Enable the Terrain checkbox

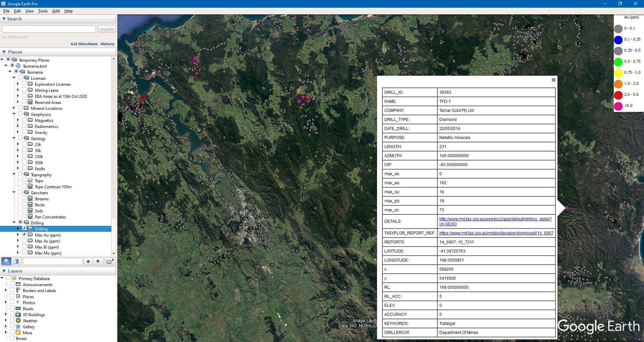click(12, 338)
